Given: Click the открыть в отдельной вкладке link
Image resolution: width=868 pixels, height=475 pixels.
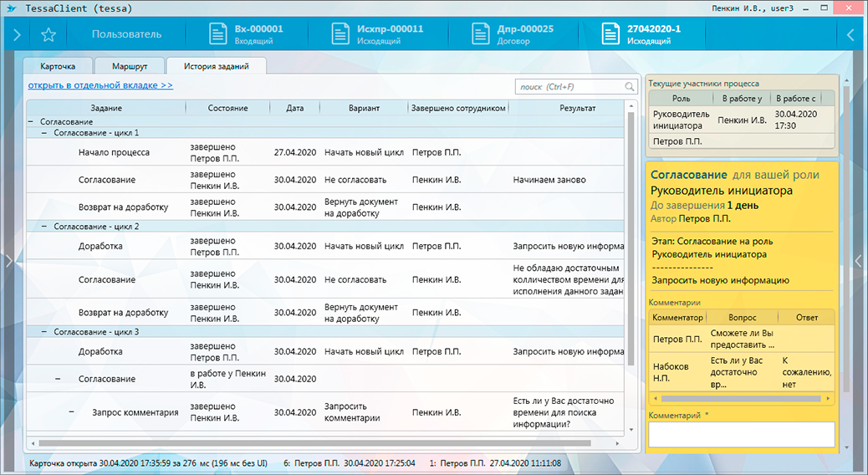Looking at the screenshot, I should pyautogui.click(x=100, y=85).
